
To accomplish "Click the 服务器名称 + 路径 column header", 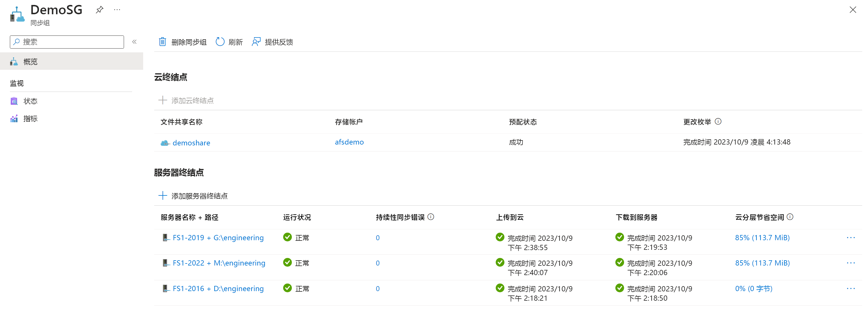I will pyautogui.click(x=189, y=217).
